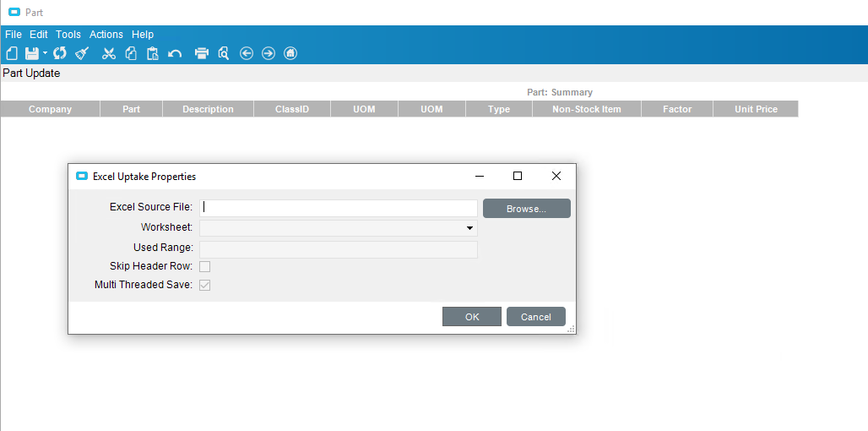
Task: Click the Undo arrow icon
Action: tap(175, 53)
